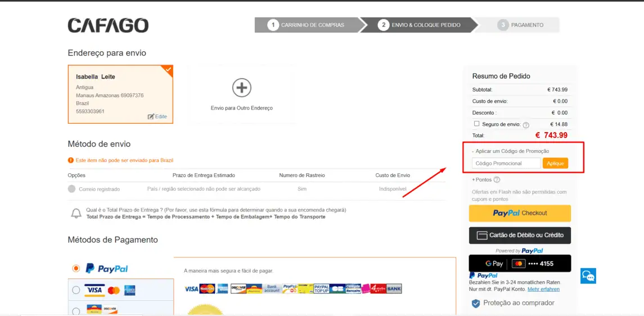Image resolution: width=644 pixels, height=316 pixels.
Task: Select the Isabella Leite address card
Action: pos(120,94)
